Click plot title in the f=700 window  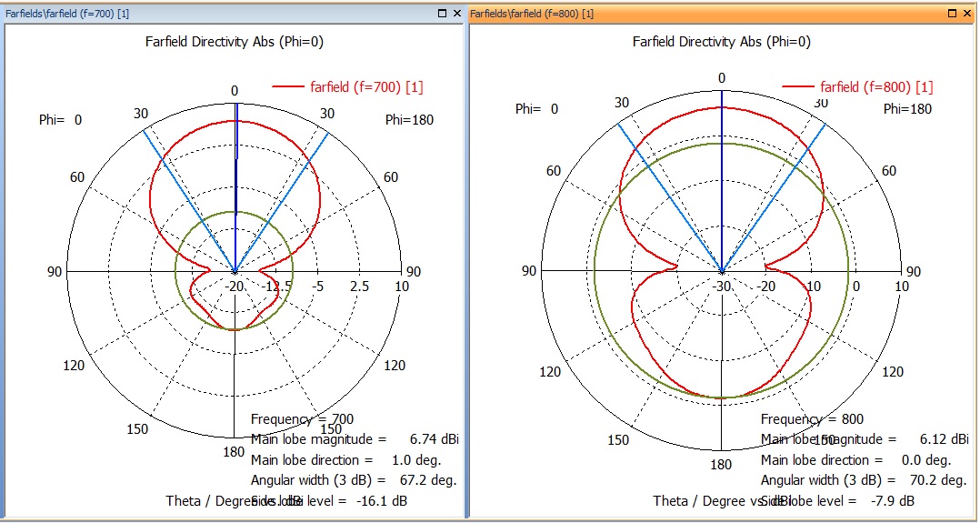tap(235, 42)
